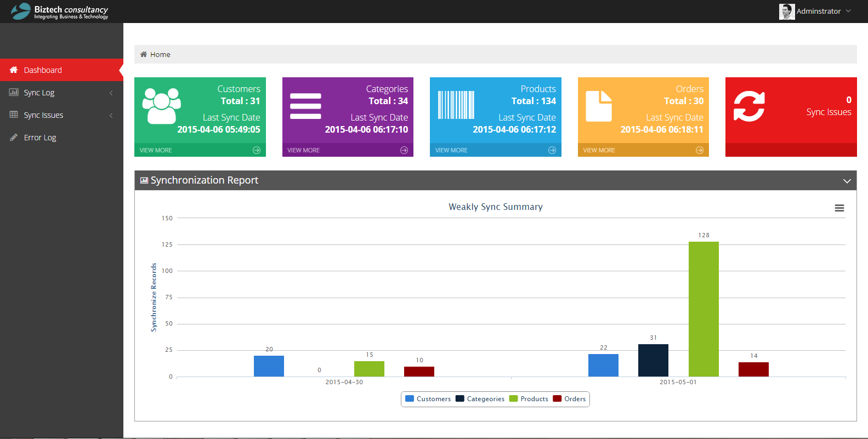The image size is (868, 439).
Task: Collapse the Synchronization Report panel chevron
Action: (x=847, y=181)
